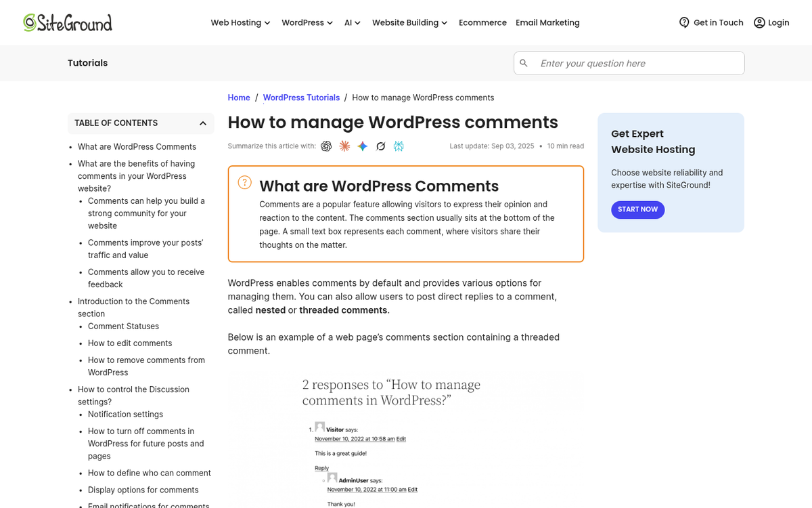Collapse the Table of Contents panel
This screenshot has height=508, width=812.
click(x=202, y=123)
